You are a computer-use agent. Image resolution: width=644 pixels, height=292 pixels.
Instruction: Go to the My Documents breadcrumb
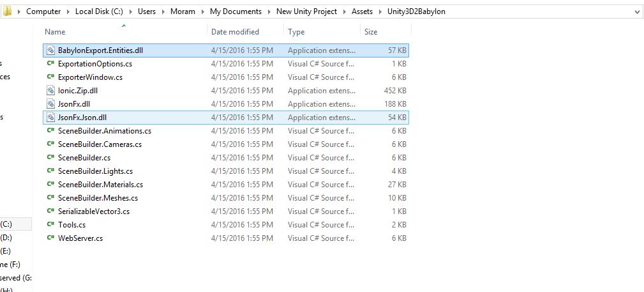click(x=236, y=12)
